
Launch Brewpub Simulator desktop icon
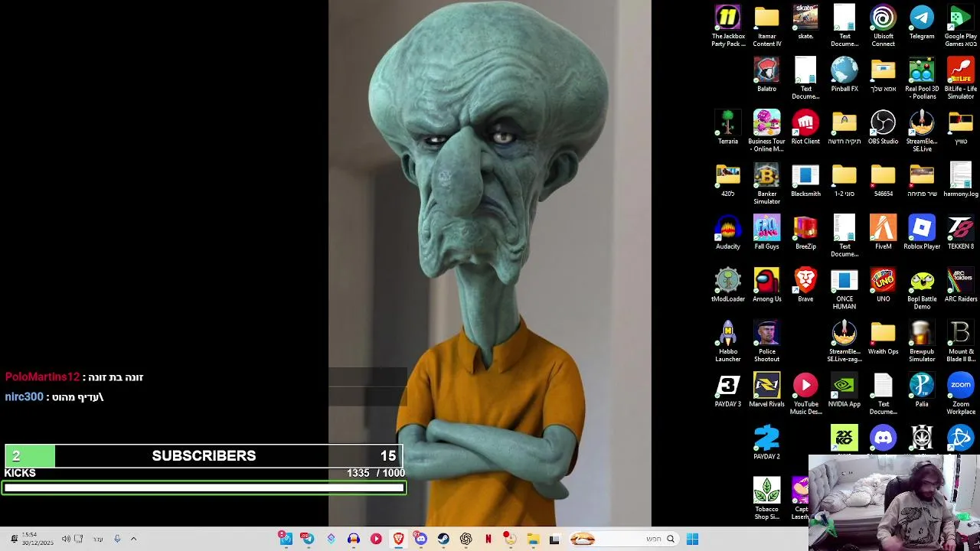922,341
